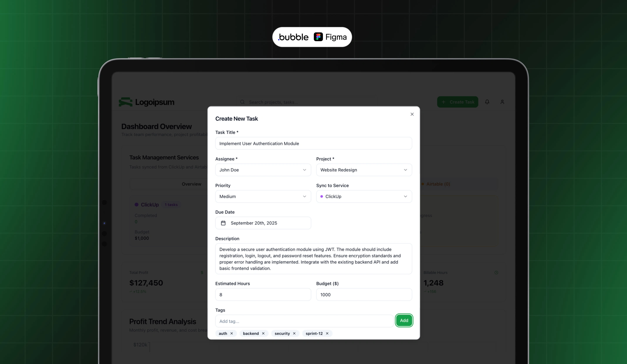
Task: Click the Create Task button in header
Action: click(x=458, y=102)
